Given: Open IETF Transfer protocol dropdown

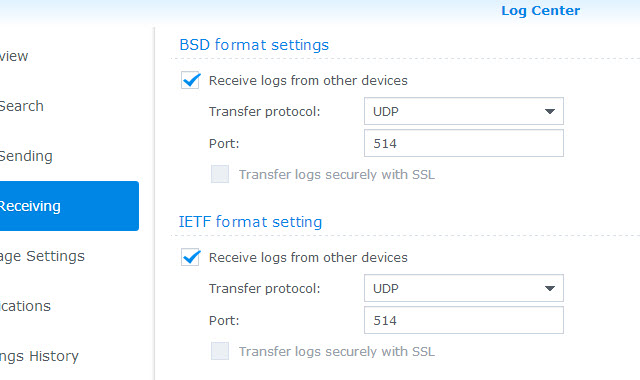Looking at the screenshot, I should click(x=464, y=288).
